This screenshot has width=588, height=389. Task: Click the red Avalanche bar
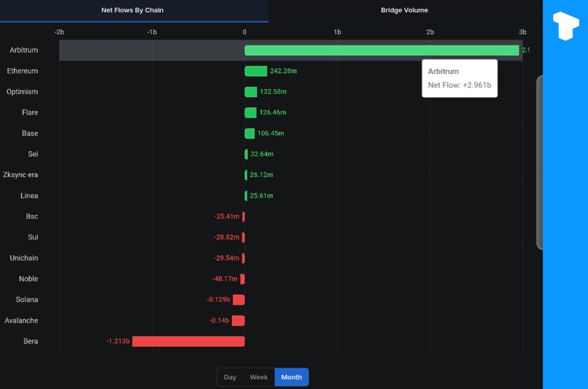pos(238,320)
